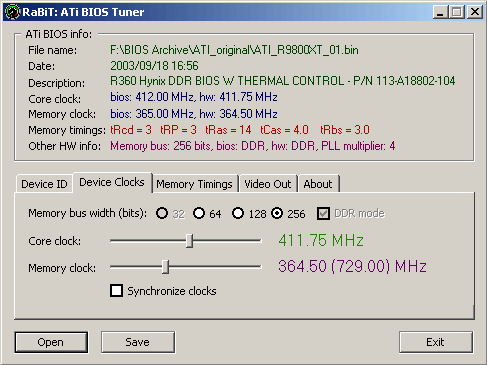The width and height of the screenshot is (487, 365).
Task: Click the tRbs = 3.0 timing value
Action: pos(345,130)
